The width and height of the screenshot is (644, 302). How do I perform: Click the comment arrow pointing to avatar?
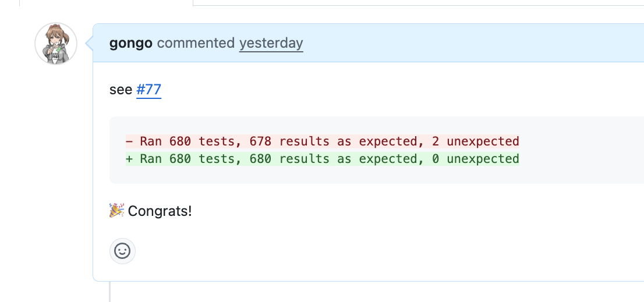89,43
